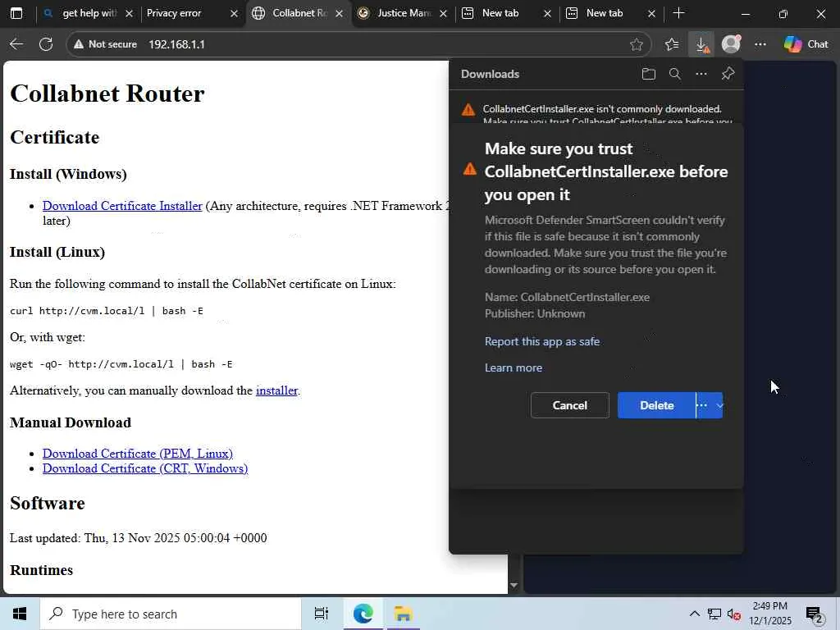Open a new tab with plus icon
Image resolution: width=840 pixels, height=630 pixels.
coord(678,13)
